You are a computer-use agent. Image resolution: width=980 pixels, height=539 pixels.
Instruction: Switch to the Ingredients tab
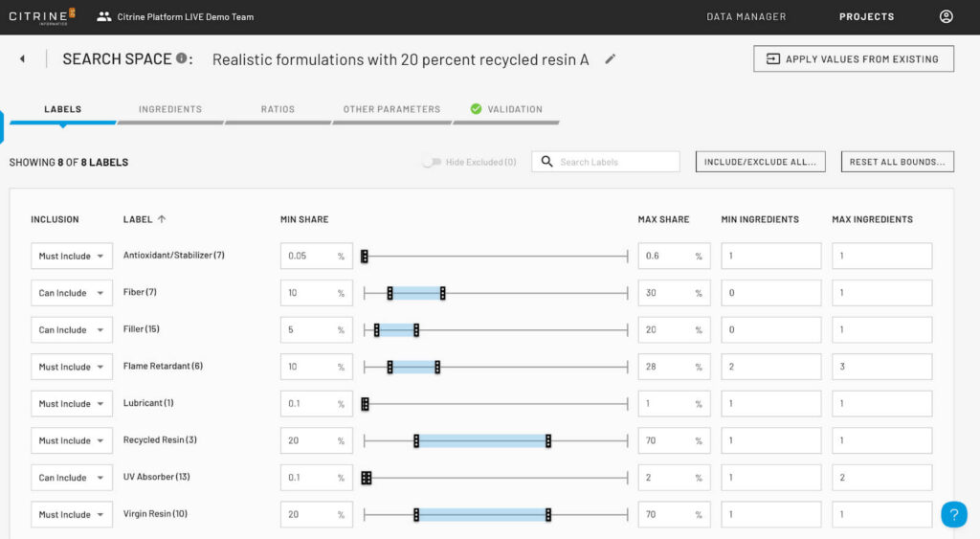[170, 109]
